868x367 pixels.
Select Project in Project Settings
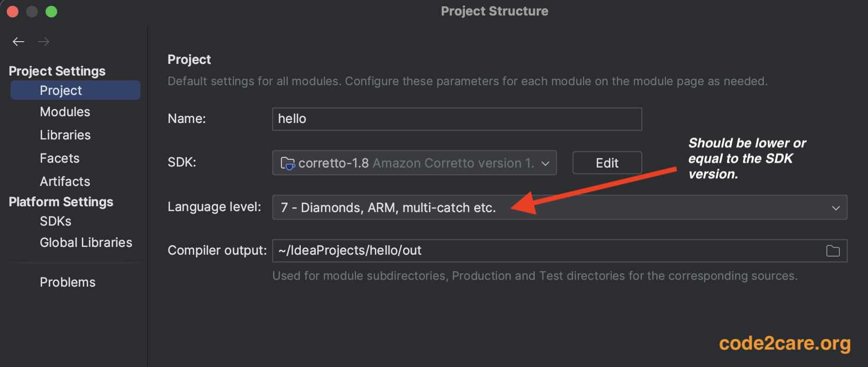tap(60, 90)
